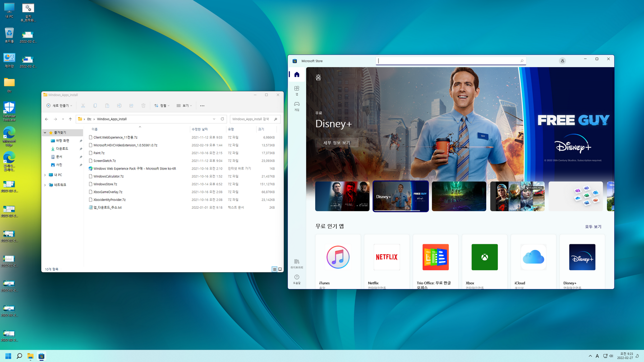Switch to large icons view in status bar
The width and height of the screenshot is (644, 362).
(280, 269)
